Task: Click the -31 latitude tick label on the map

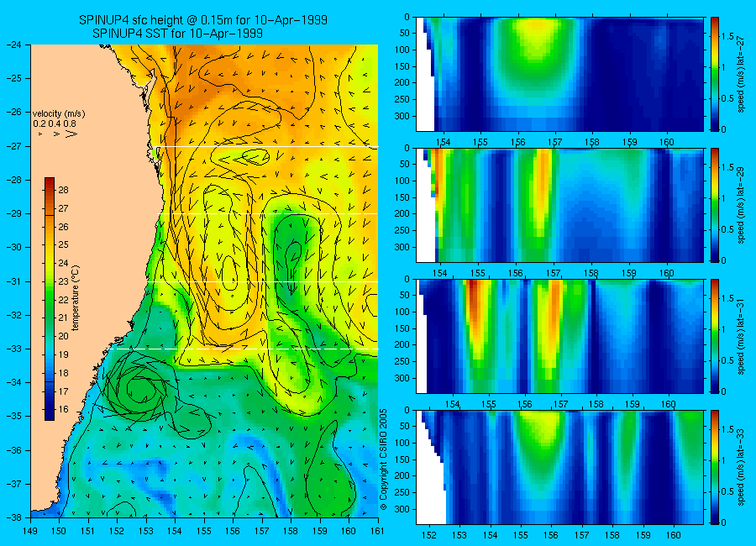Action: pyautogui.click(x=13, y=281)
